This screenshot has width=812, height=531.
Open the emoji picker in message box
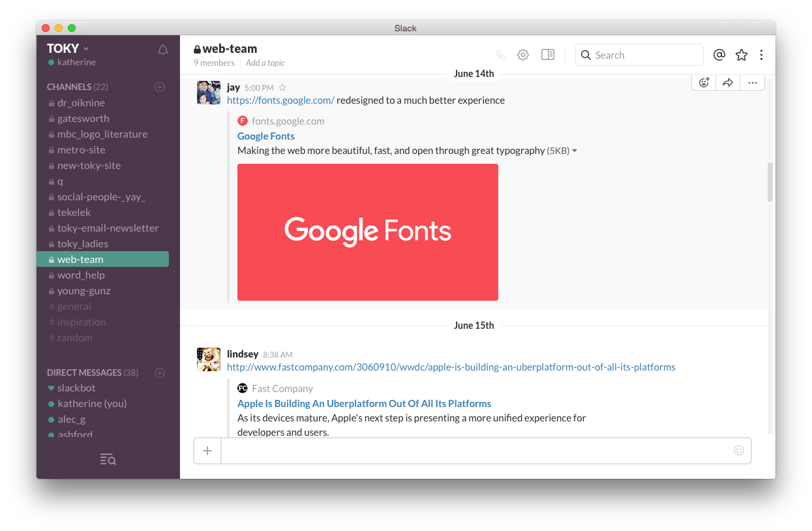pos(739,450)
